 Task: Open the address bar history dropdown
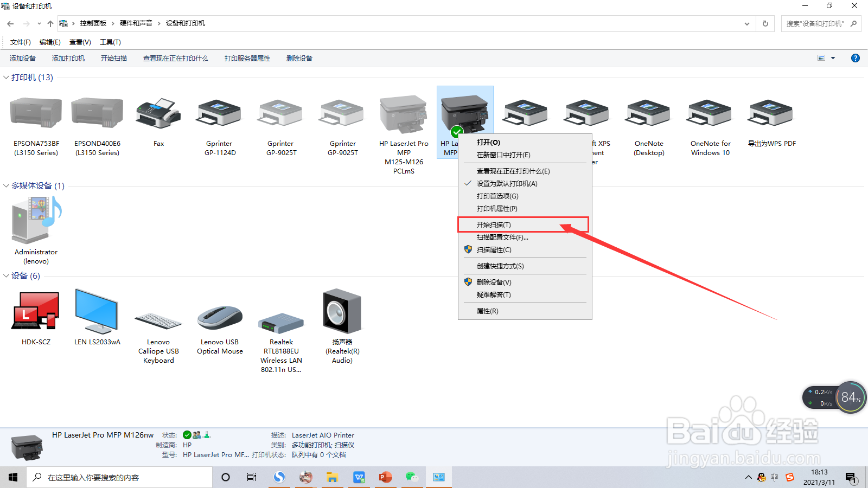[x=747, y=23]
